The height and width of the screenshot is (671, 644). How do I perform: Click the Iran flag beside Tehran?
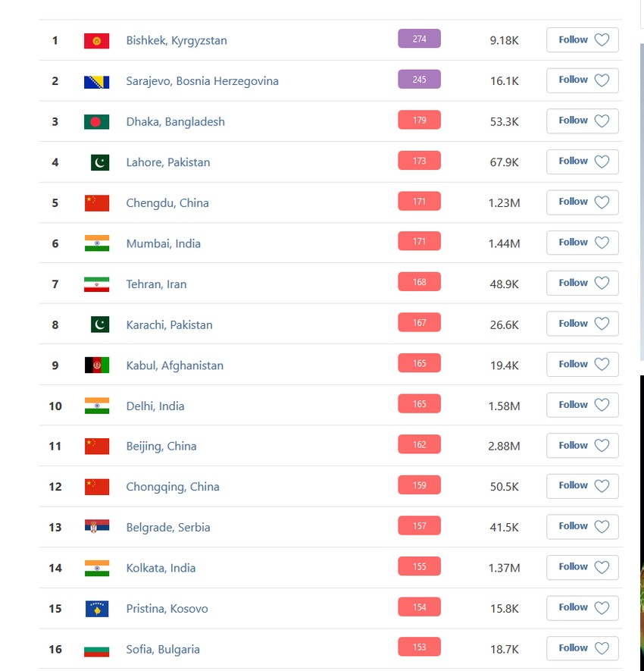click(x=96, y=284)
